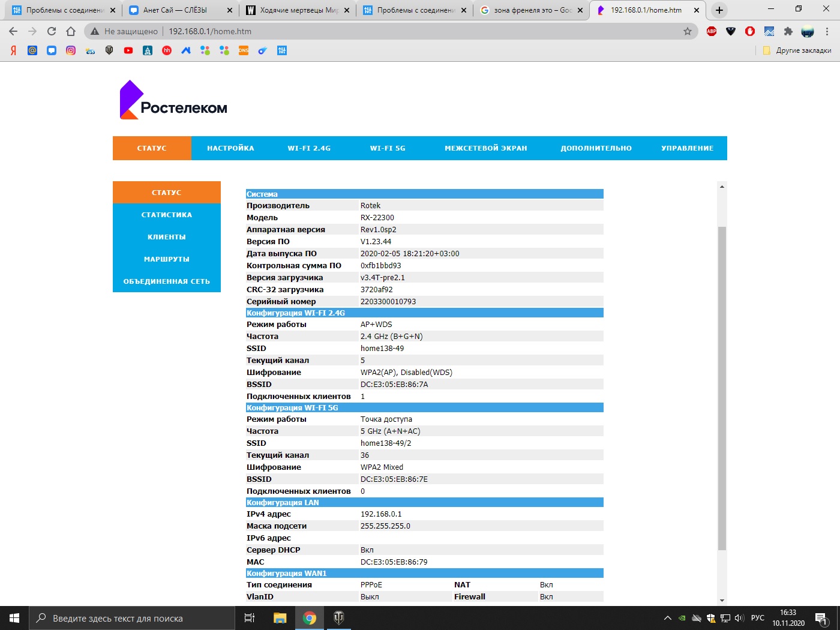840x630 pixels.
Task: Open the Другие закладки bookmarks folder
Action: coord(797,50)
